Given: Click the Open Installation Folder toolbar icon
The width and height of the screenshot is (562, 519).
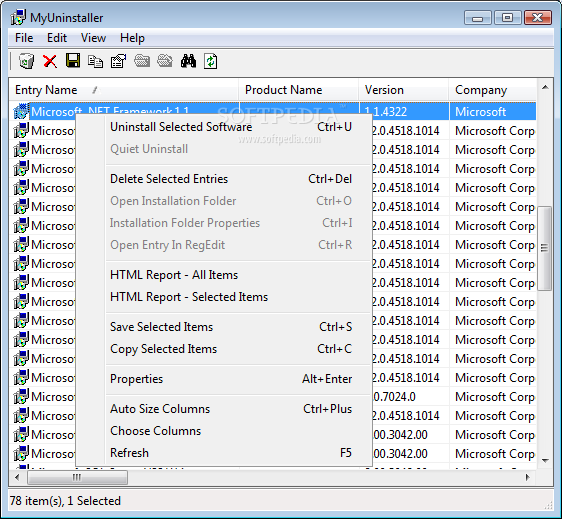Looking at the screenshot, I should pyautogui.click(x=142, y=61).
